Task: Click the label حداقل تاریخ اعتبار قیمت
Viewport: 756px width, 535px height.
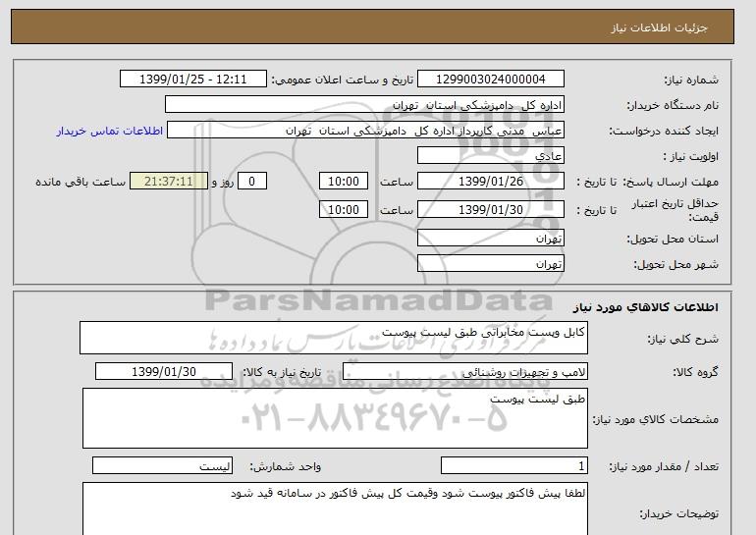Action: pyautogui.click(x=675, y=210)
